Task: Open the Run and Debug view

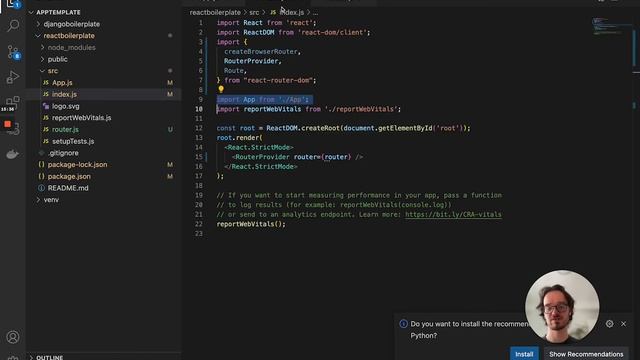Action: pos(13,78)
